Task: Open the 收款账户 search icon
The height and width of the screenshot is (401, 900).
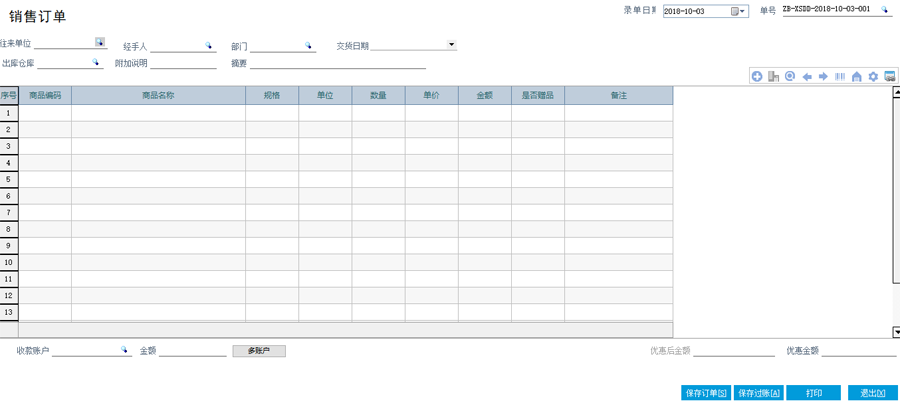Action: coord(124,349)
